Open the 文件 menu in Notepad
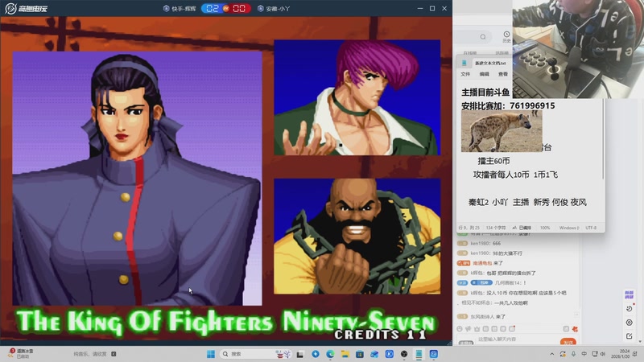 465,74
